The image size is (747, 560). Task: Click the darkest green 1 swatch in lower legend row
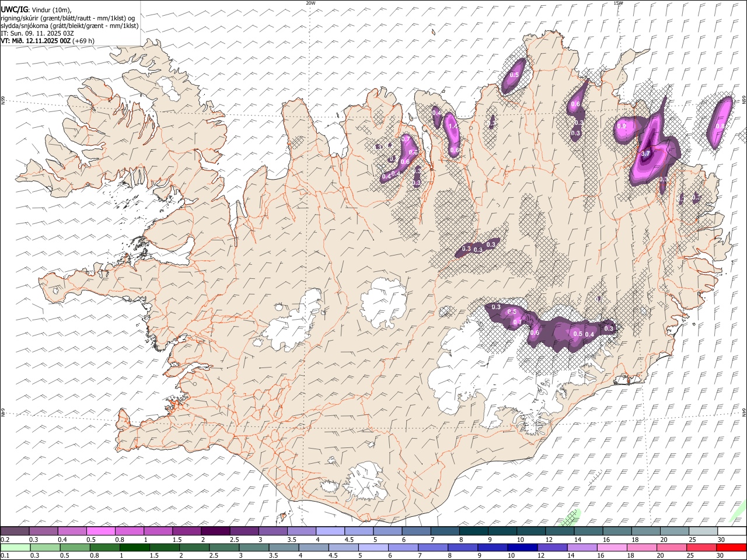135,547
